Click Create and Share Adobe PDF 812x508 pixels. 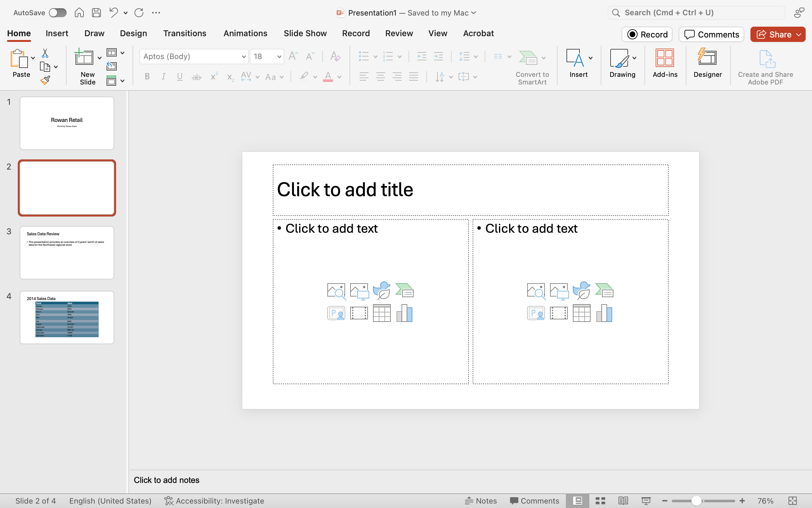coord(765,68)
